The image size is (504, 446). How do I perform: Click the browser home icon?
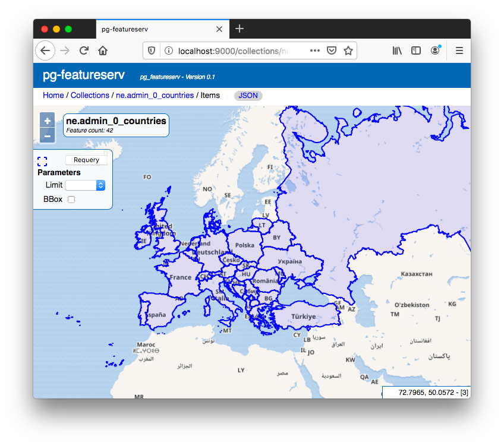tap(103, 50)
